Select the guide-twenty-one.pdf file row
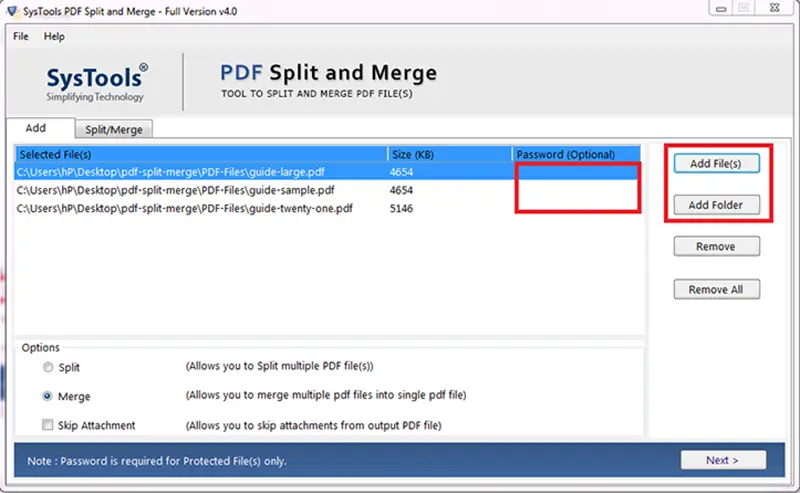The image size is (800, 493). pyautogui.click(x=327, y=209)
